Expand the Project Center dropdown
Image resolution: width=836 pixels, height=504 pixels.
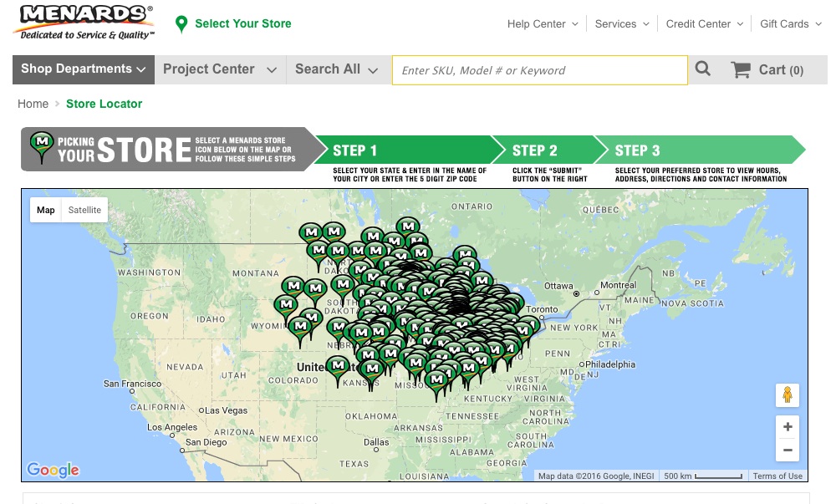click(220, 69)
